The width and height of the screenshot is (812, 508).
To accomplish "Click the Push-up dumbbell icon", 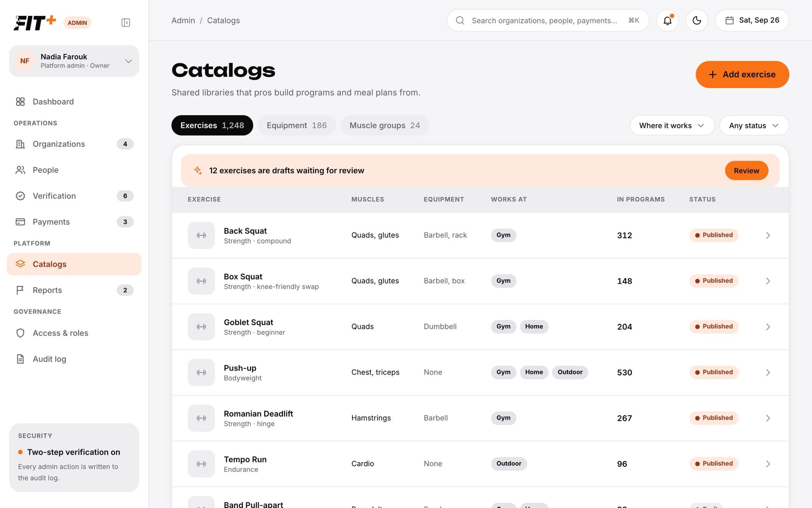I will 201,372.
